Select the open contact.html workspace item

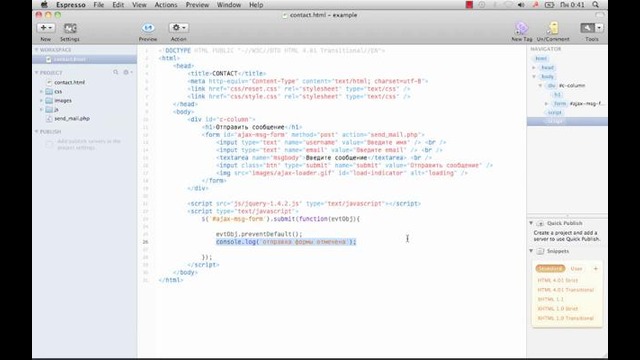click(84, 60)
